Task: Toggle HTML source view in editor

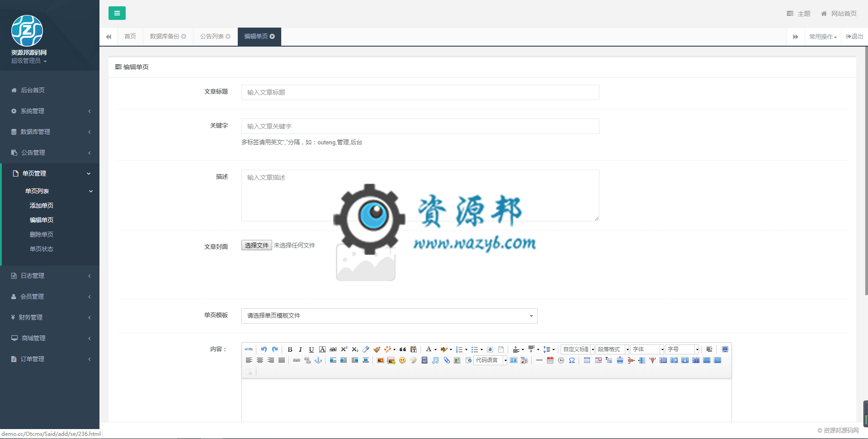Action: coord(249,349)
